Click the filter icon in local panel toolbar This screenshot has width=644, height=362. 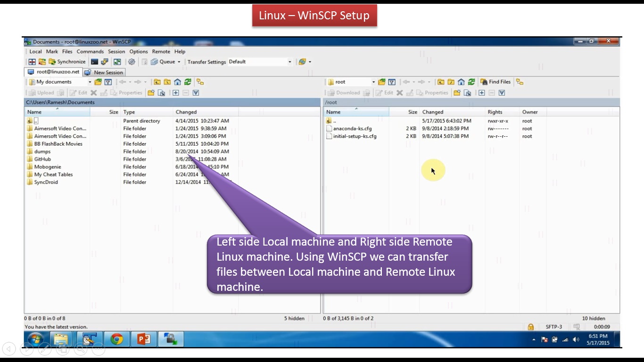pyautogui.click(x=108, y=82)
